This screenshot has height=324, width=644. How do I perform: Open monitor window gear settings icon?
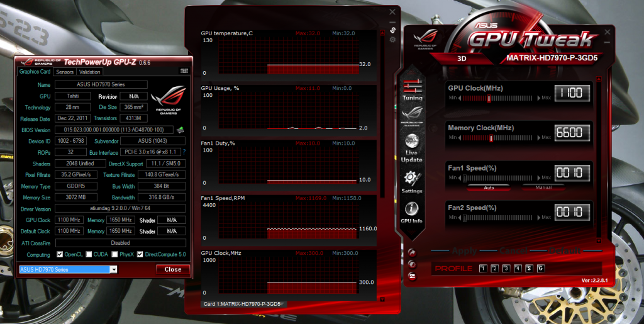pyautogui.click(x=392, y=40)
